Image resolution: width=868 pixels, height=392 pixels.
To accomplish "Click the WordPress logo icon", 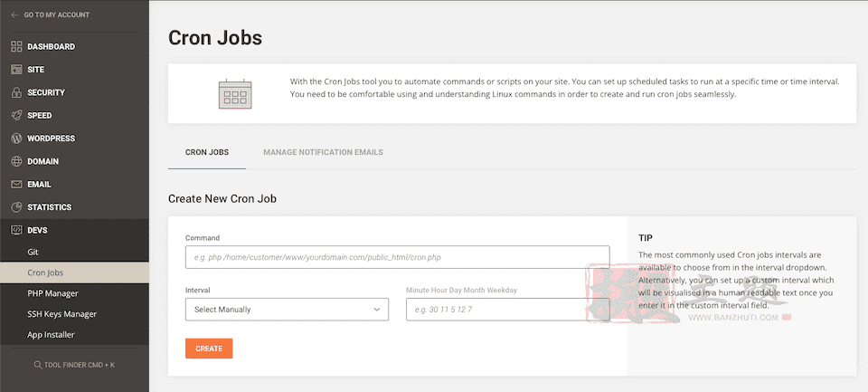I will 16,139.
